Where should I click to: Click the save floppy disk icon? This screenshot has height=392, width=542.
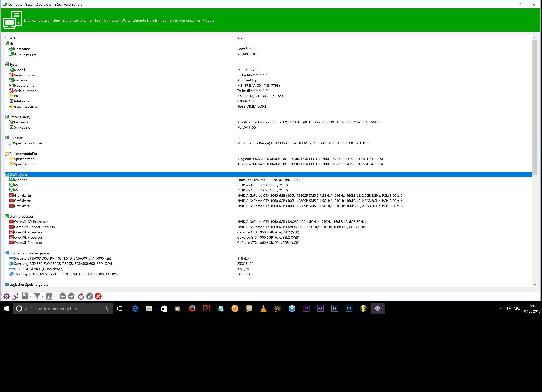click(25, 296)
